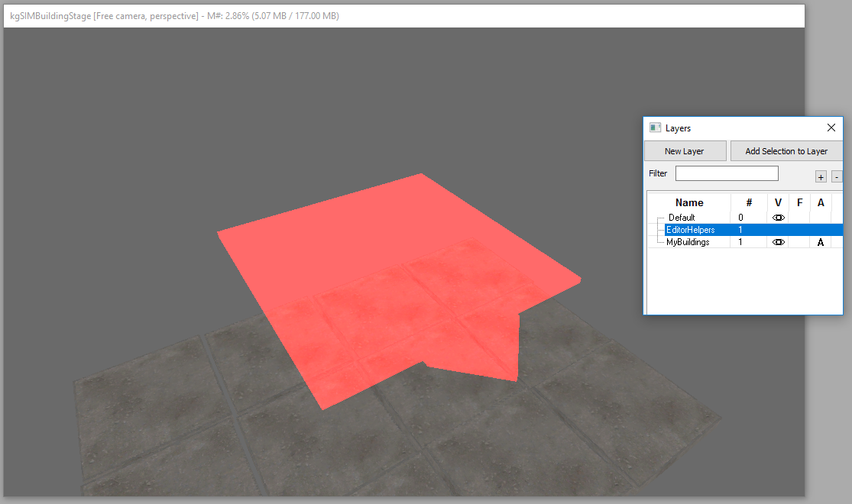Click object count '1' of MyBuildings layer
The width and height of the screenshot is (852, 504).
(x=740, y=242)
